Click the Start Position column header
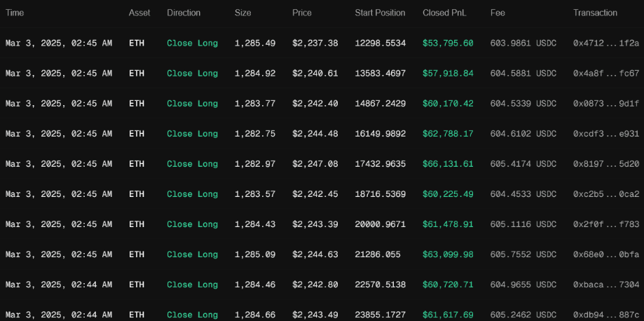Image resolution: width=644 pixels, height=321 pixels. (380, 13)
